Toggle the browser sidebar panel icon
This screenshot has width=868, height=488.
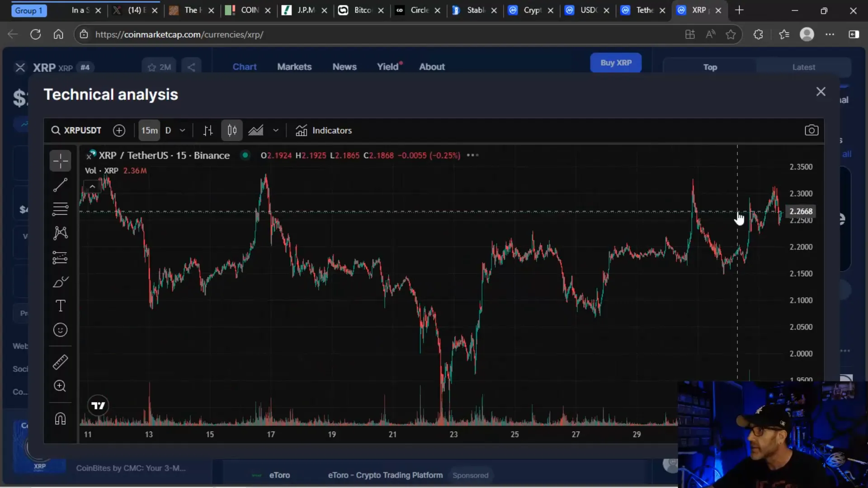(x=854, y=34)
